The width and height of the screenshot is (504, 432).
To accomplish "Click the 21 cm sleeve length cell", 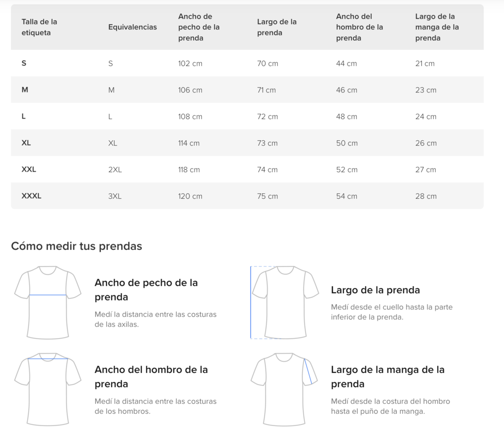I will (x=425, y=63).
